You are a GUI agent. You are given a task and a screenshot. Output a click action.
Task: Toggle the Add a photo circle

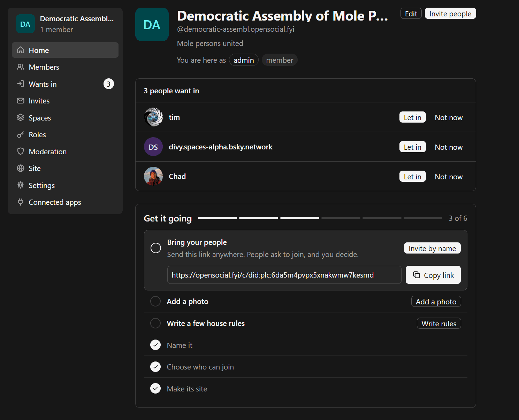(x=155, y=301)
